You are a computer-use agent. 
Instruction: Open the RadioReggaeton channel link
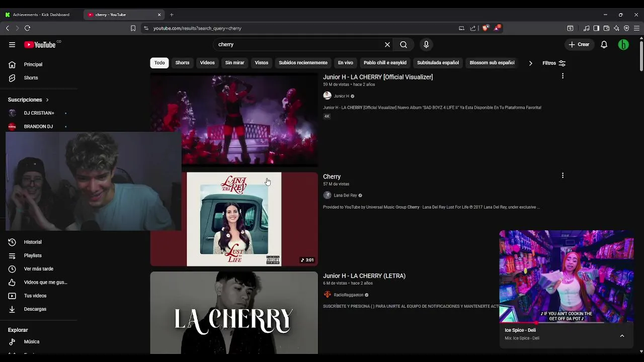tap(348, 295)
